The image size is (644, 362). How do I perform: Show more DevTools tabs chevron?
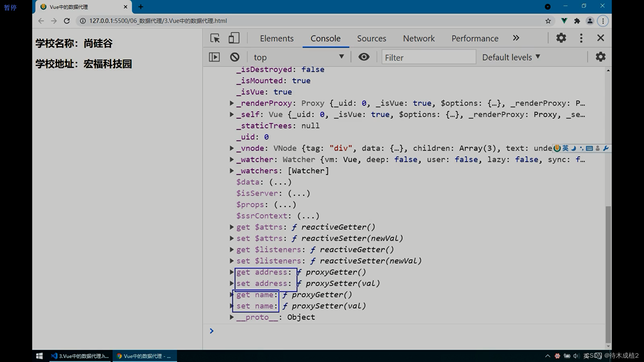[516, 38]
